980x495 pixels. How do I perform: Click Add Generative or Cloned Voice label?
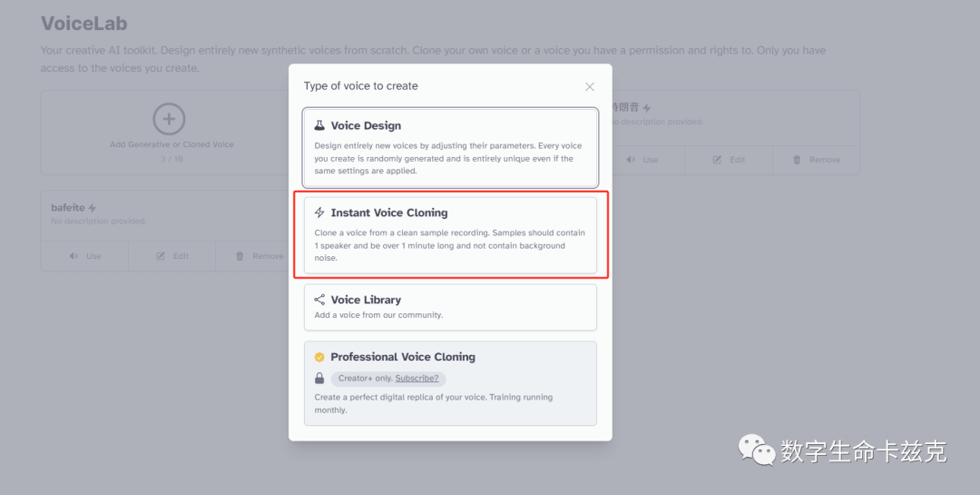tap(171, 144)
